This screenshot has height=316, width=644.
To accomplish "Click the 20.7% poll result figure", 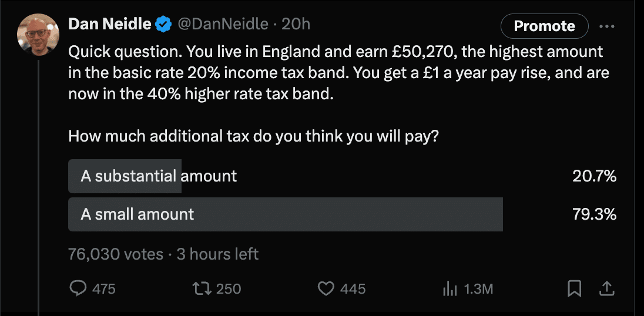I will click(x=594, y=176).
